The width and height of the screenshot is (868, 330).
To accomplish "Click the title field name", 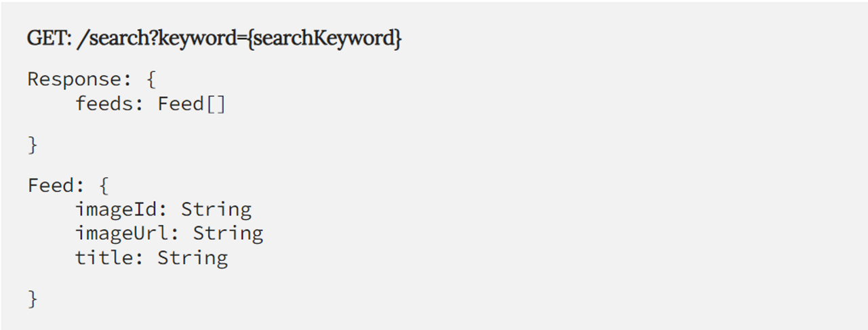I will [x=108, y=258].
